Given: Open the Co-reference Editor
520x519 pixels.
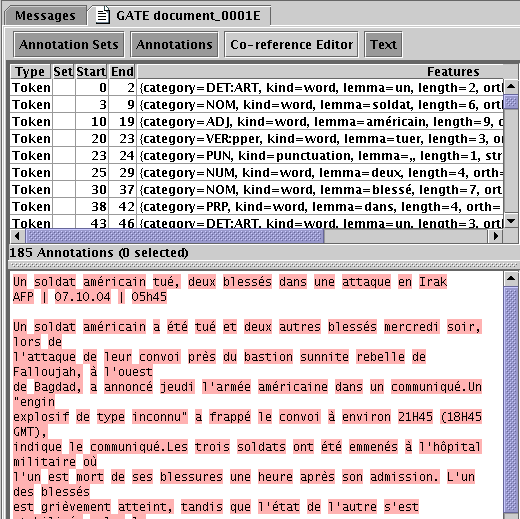Looking at the screenshot, I should [x=291, y=44].
